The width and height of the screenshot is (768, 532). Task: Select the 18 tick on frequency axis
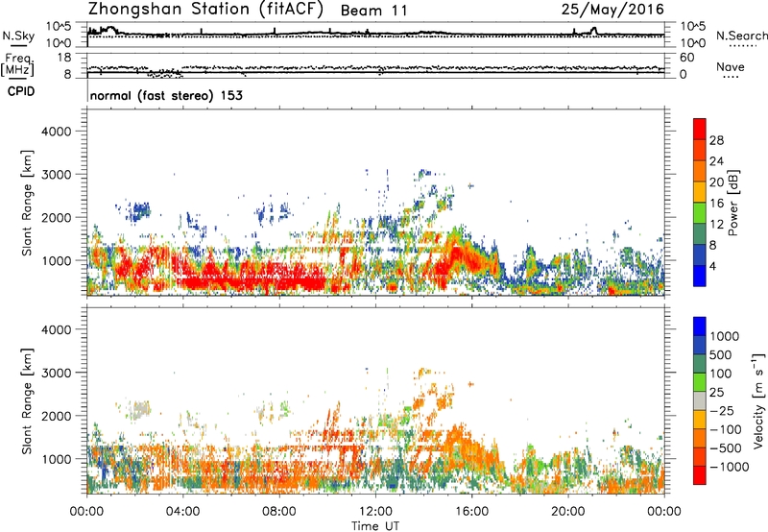click(x=64, y=58)
